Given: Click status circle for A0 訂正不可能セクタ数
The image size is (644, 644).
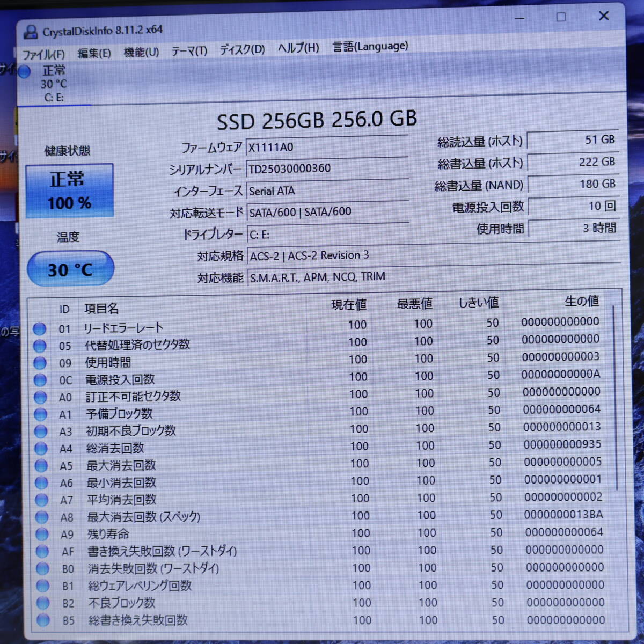Looking at the screenshot, I should pos(40,397).
